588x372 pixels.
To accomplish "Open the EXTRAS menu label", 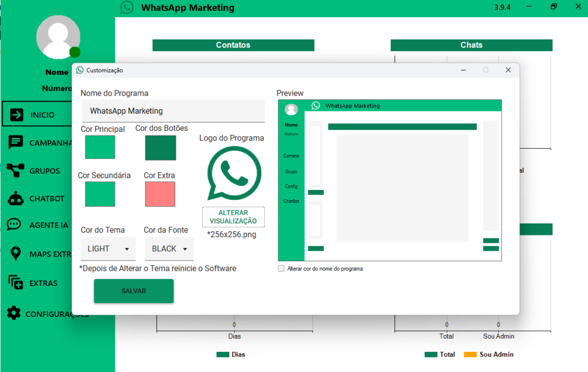I will click(x=44, y=283).
